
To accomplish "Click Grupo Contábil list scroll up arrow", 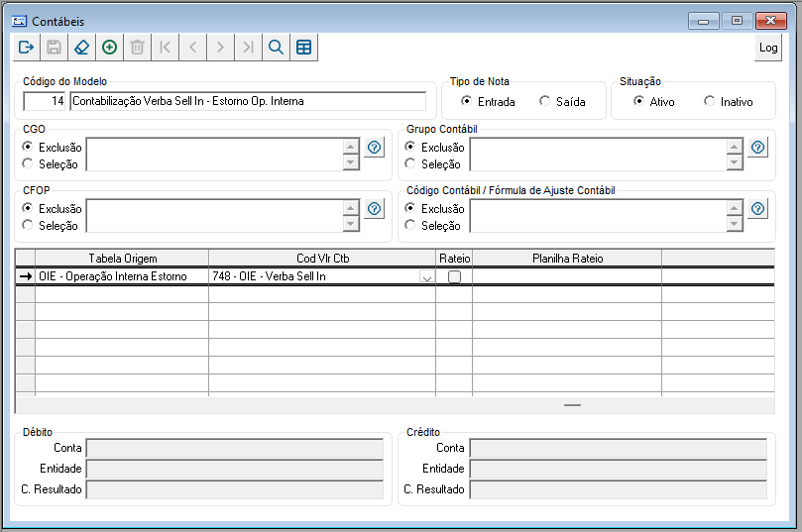I will (x=735, y=148).
